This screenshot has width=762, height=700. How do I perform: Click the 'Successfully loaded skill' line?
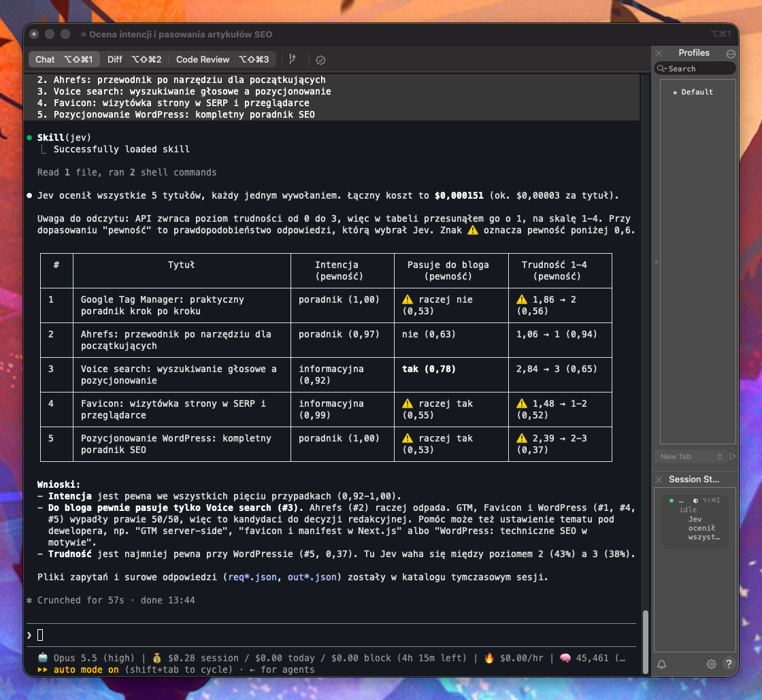(x=122, y=149)
